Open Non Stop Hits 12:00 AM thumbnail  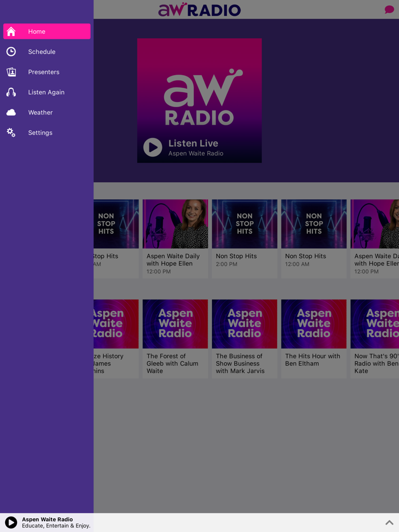(313, 224)
